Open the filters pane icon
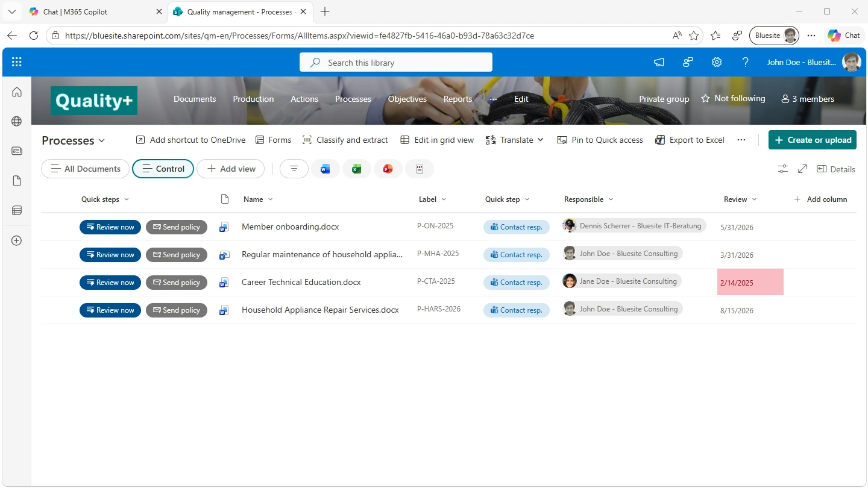The image size is (868, 488). click(294, 169)
